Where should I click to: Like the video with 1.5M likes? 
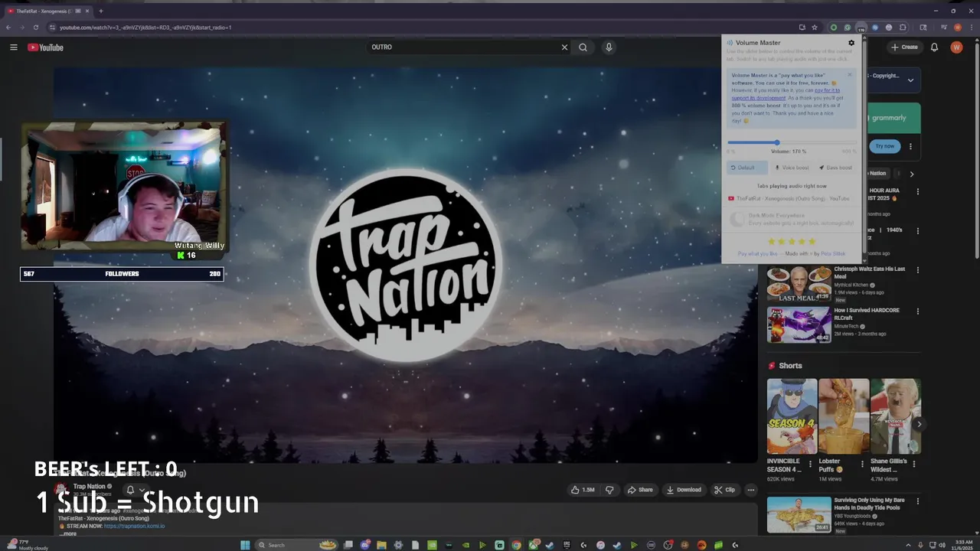coord(583,490)
